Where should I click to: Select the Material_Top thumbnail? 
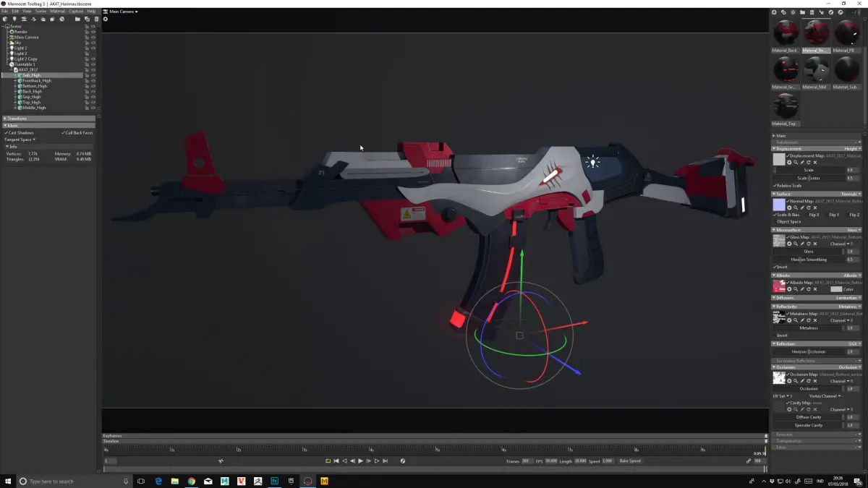pos(786,106)
